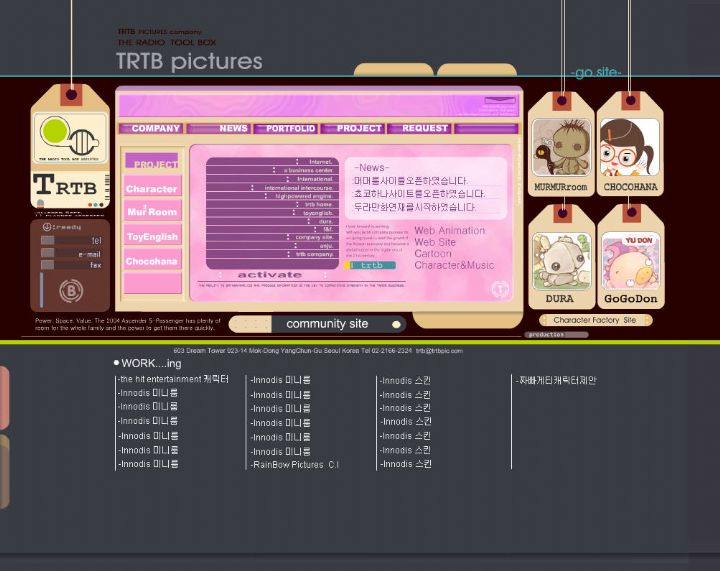Open the CHOCOHANA character tag

[630, 148]
